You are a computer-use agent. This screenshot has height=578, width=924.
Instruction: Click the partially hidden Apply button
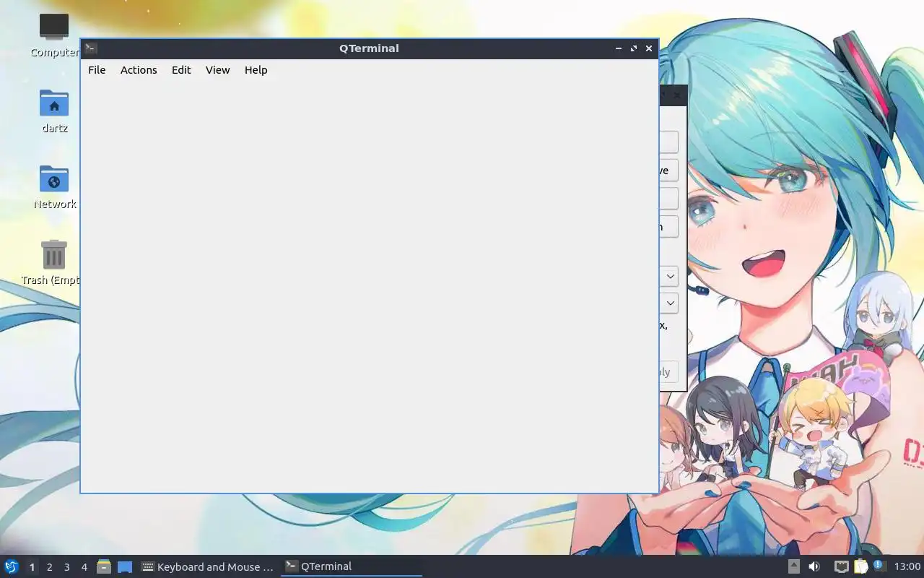(x=668, y=372)
